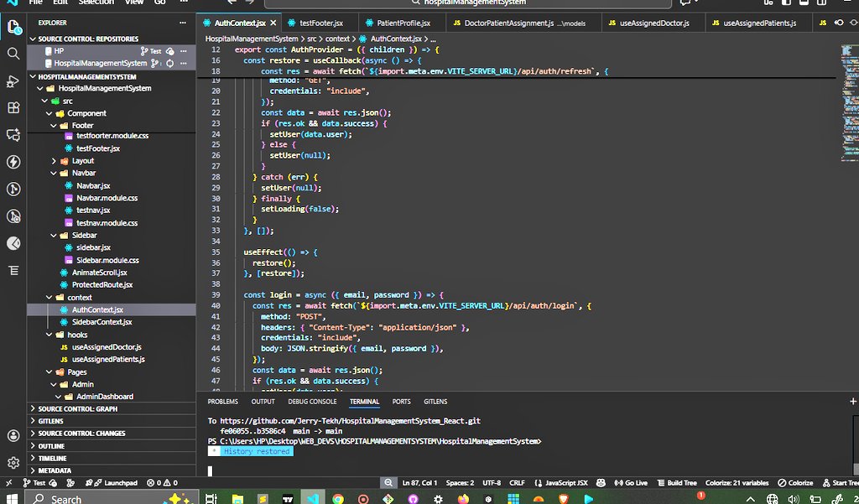Open the Extensions view
This screenshot has width=859, height=504.
[13, 107]
